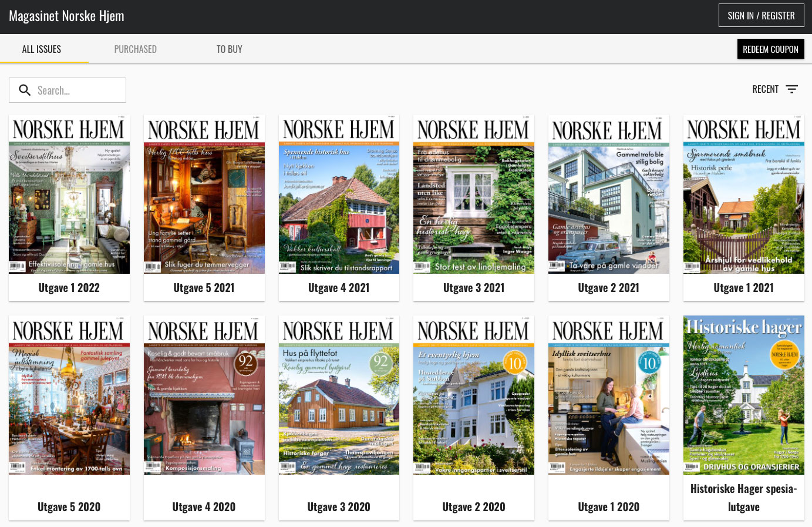Switch to the ALL ISSUES tab

tap(42, 49)
